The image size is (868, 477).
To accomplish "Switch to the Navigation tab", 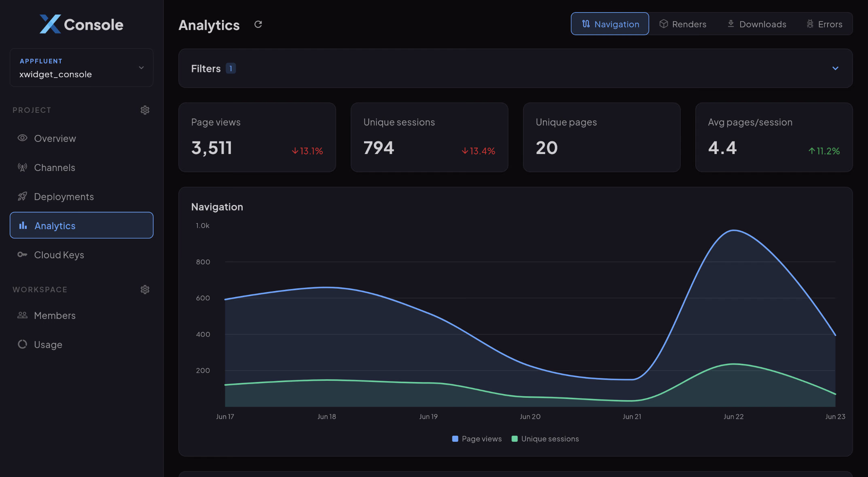I will point(610,24).
